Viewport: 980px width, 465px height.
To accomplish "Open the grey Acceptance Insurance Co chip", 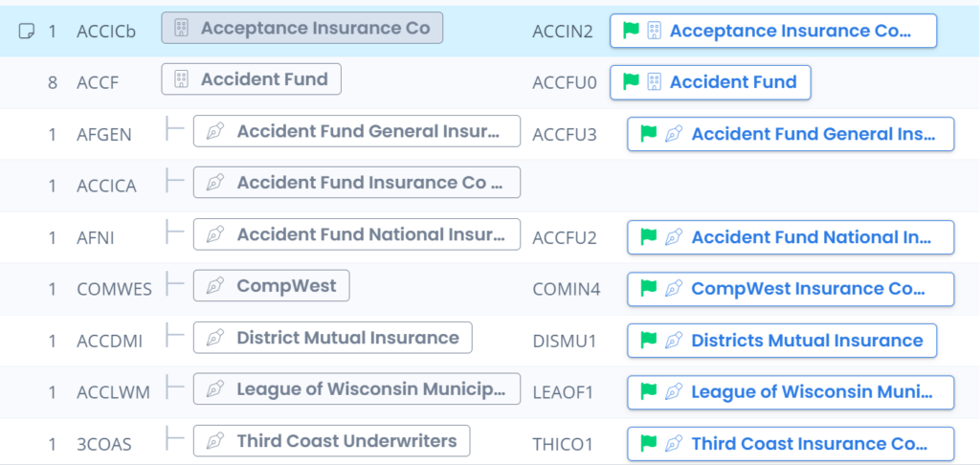I will click(x=315, y=29).
